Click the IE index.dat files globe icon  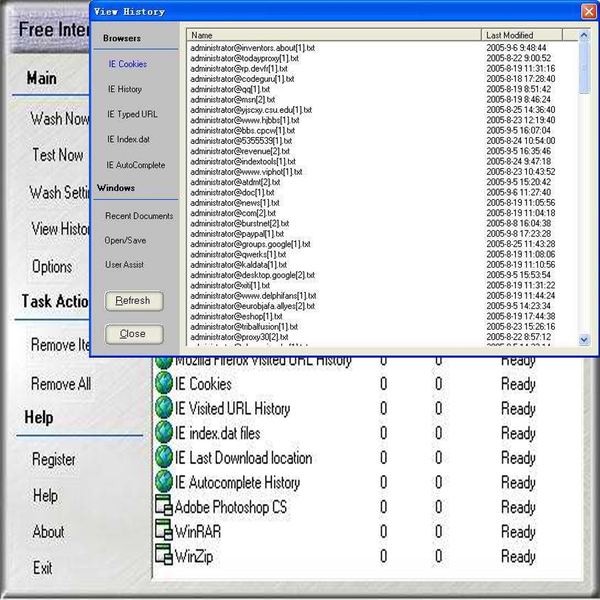pos(164,433)
